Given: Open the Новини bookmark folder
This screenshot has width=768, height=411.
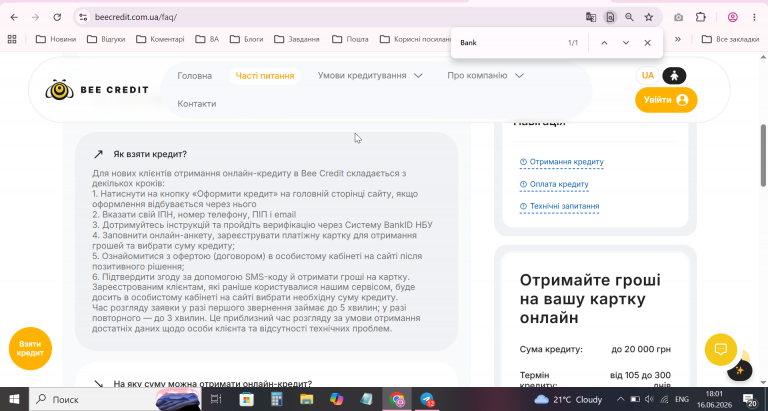Looking at the screenshot, I should (x=56, y=39).
